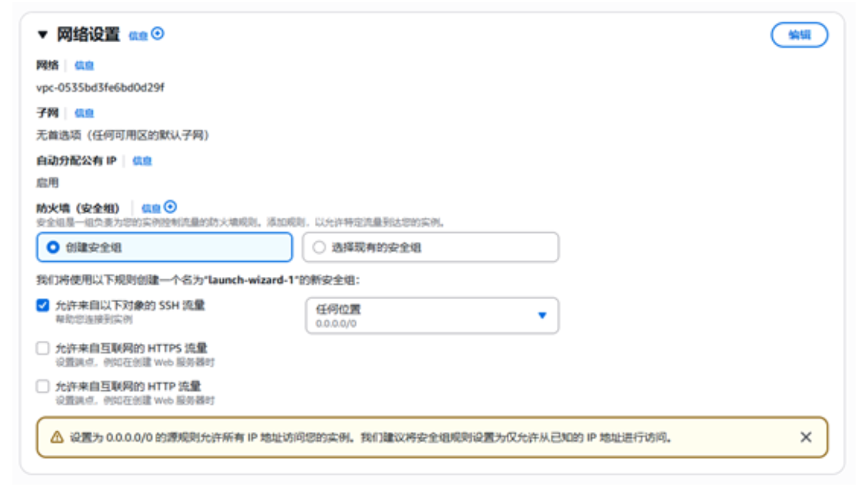Select the 选择现有的安全组 radio option
The width and height of the screenshot is (868, 487).
(x=319, y=248)
